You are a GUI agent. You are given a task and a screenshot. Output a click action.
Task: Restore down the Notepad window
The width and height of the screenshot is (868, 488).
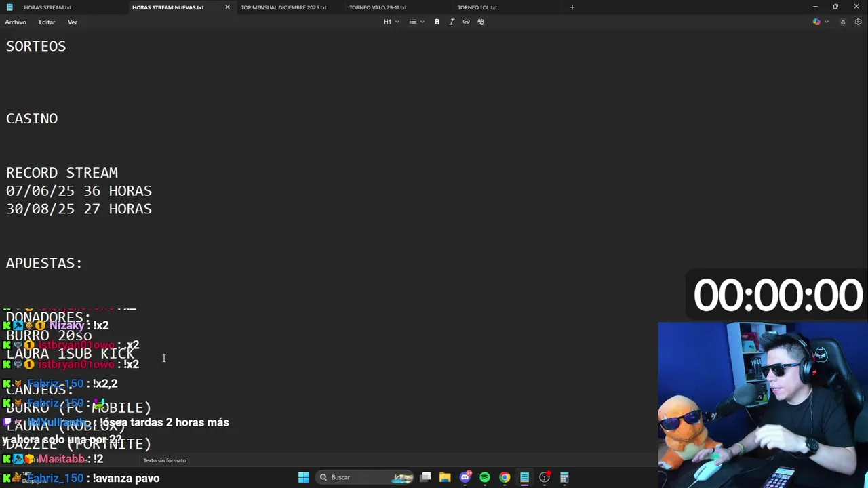coord(835,7)
